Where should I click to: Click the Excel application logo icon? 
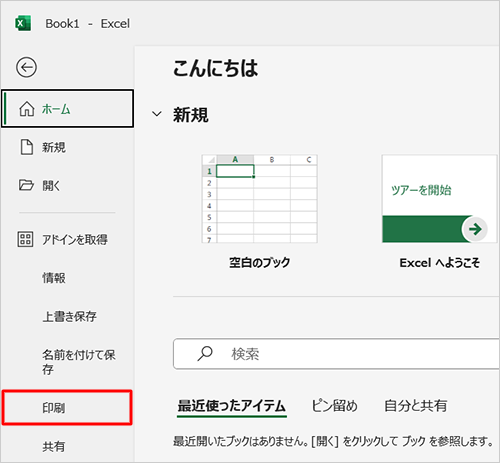pos(23,23)
